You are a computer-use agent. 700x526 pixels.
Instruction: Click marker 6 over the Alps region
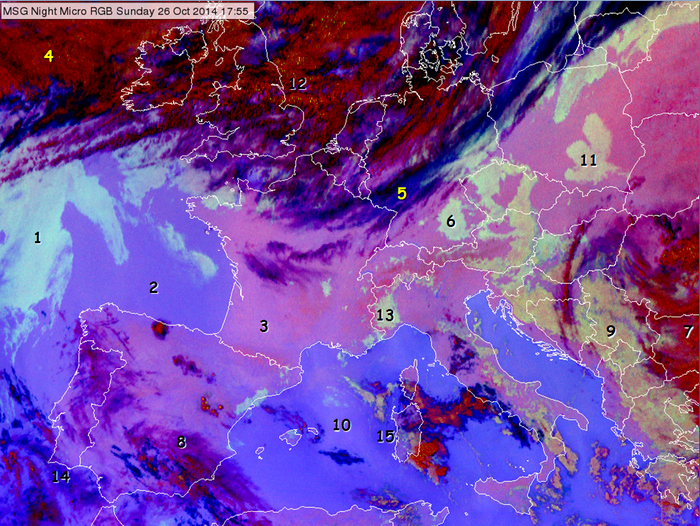pyautogui.click(x=450, y=222)
